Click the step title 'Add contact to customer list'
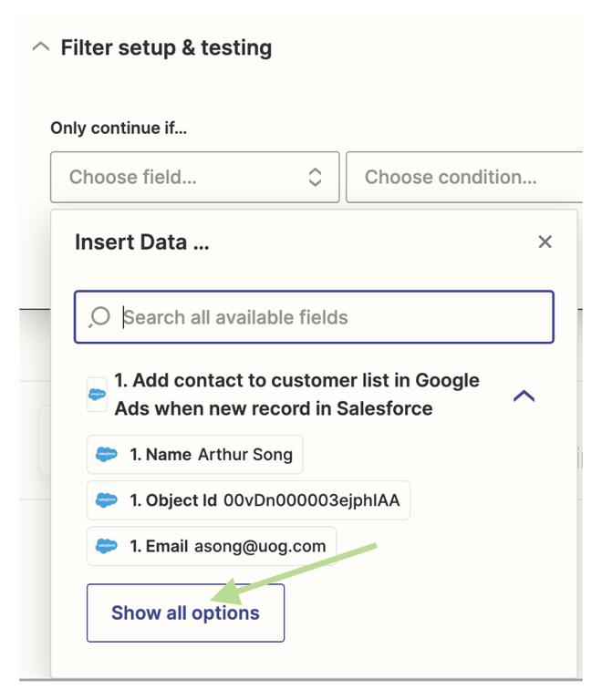602x700 pixels. click(x=296, y=394)
